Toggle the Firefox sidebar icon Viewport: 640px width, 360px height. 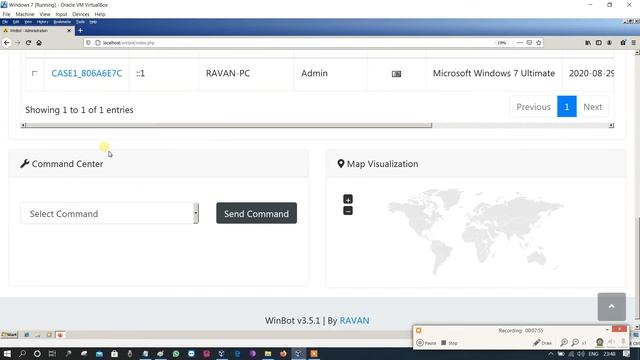click(x=598, y=42)
